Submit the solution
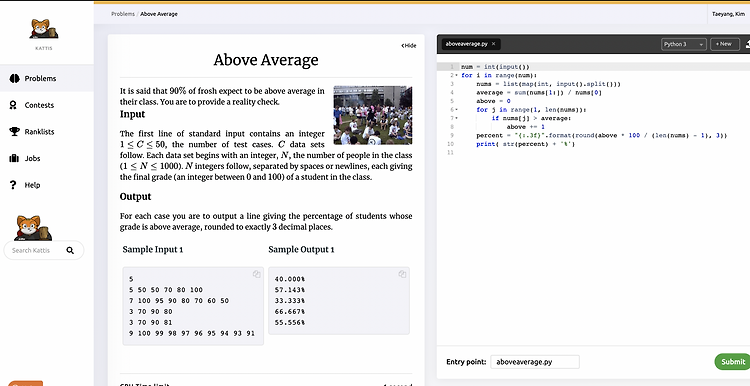Screen dimensions: 750x386 (733, 362)
